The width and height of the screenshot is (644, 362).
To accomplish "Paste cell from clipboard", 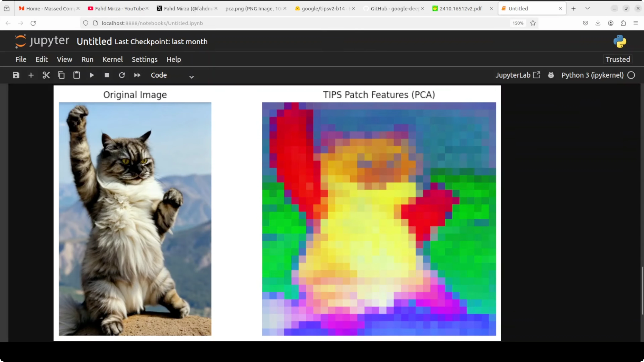I will 76,75.
